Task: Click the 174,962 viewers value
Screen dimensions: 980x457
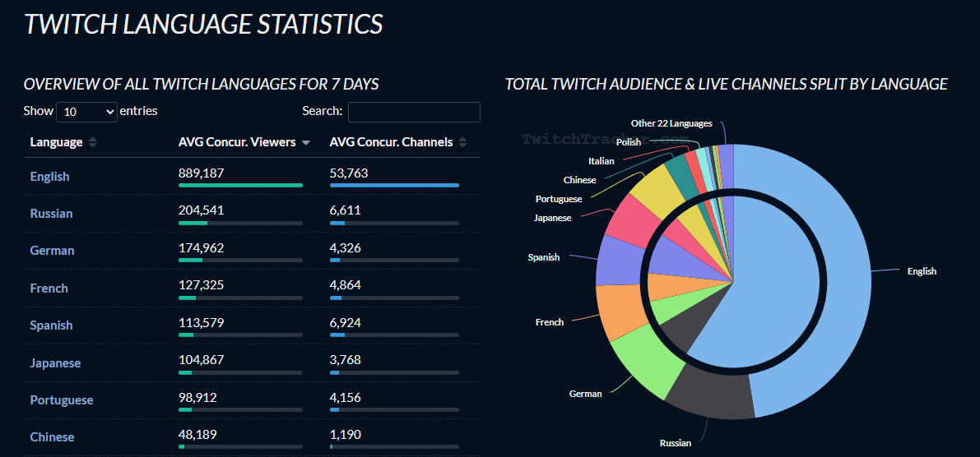Action: tap(202, 248)
